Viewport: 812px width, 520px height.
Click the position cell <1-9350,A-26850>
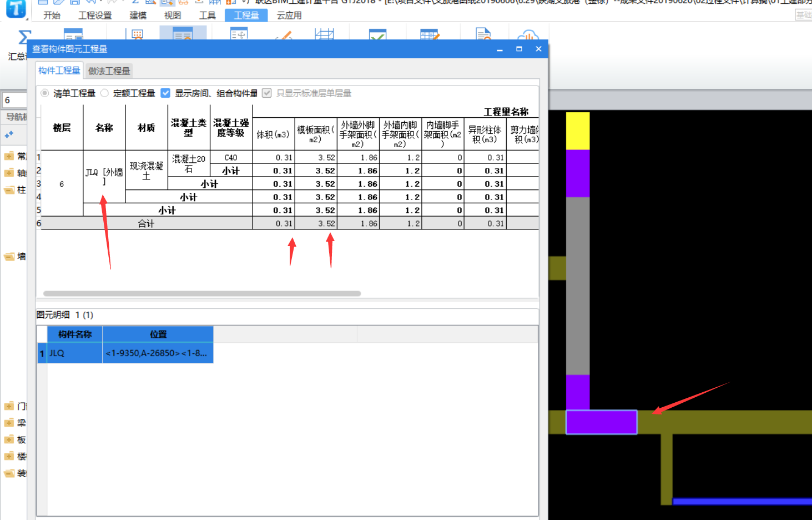coord(158,353)
